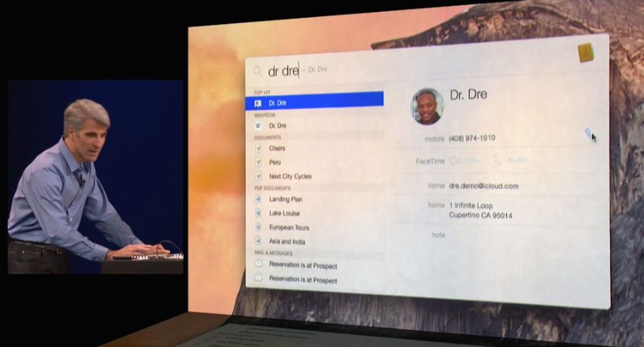
Task: Click the mail icon of the first Reservation message
Action: coord(258,263)
